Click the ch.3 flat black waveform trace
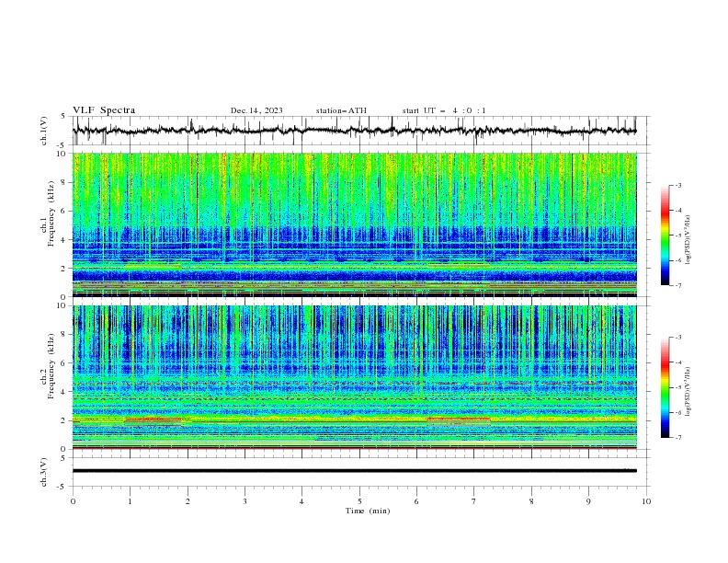Viewport: 728px width, 563px height. point(354,471)
